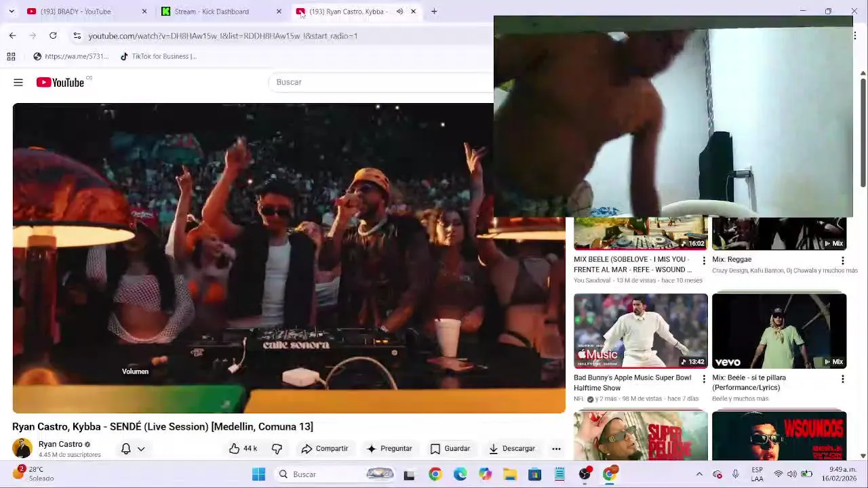Viewport: 868px width, 488px height.
Task: Open the Ryan Castro channel name link
Action: coord(60,444)
